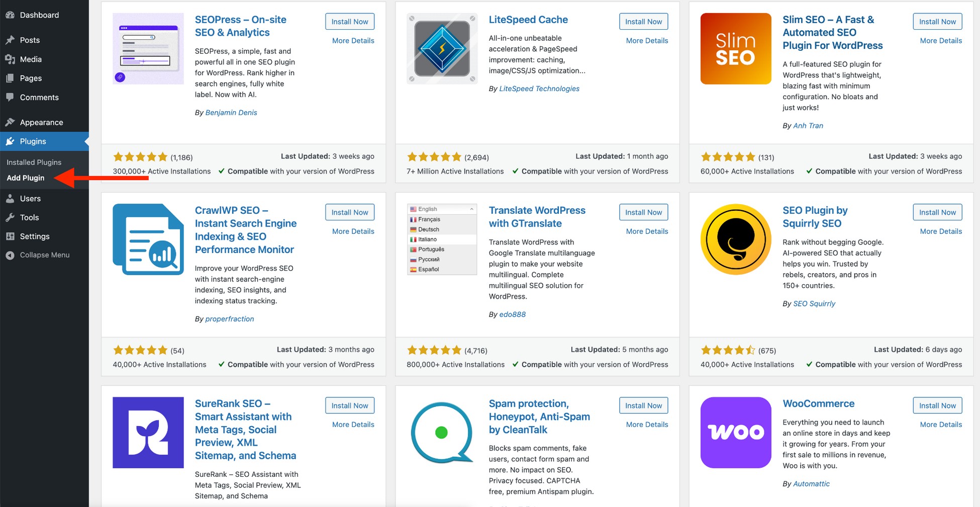Open More Details for Slim SEO
The image size is (980, 507).
click(x=941, y=41)
